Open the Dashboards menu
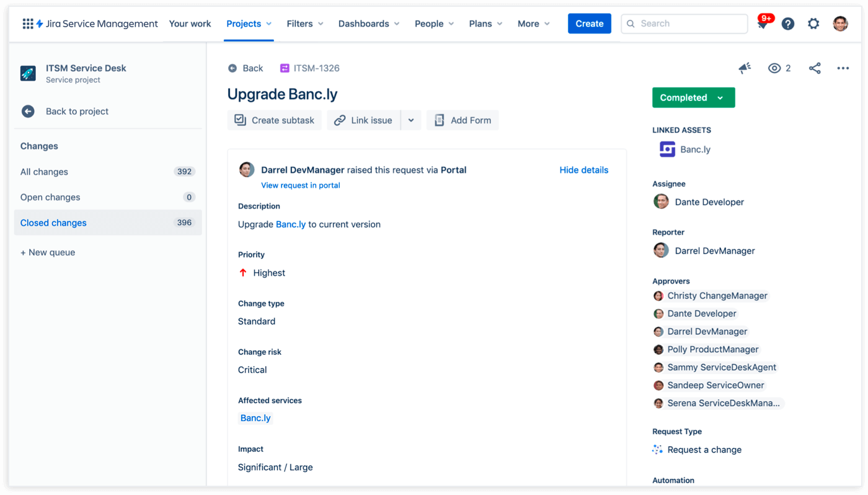This screenshot has height=495, width=868. click(x=369, y=24)
